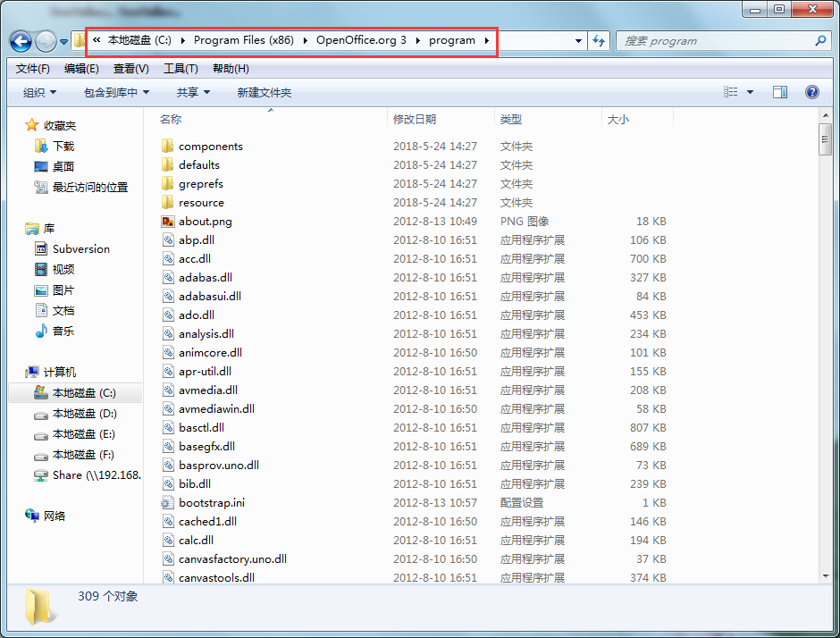Go back with the blue Back arrow

[21, 41]
